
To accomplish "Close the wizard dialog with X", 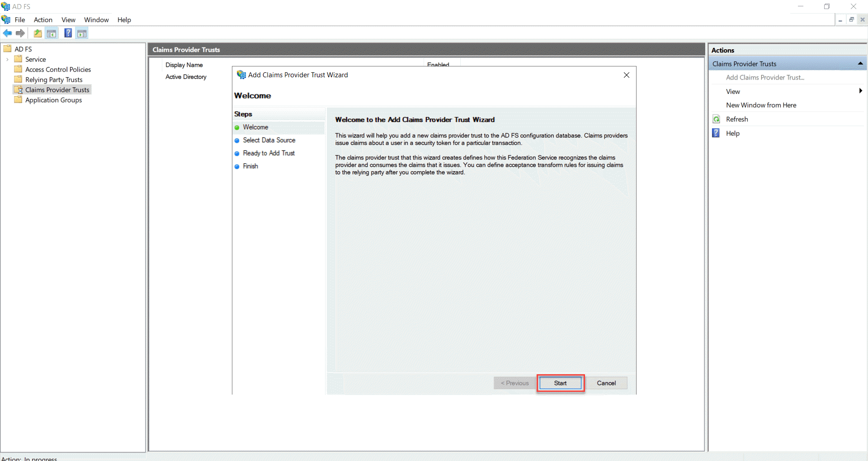I will pos(627,75).
